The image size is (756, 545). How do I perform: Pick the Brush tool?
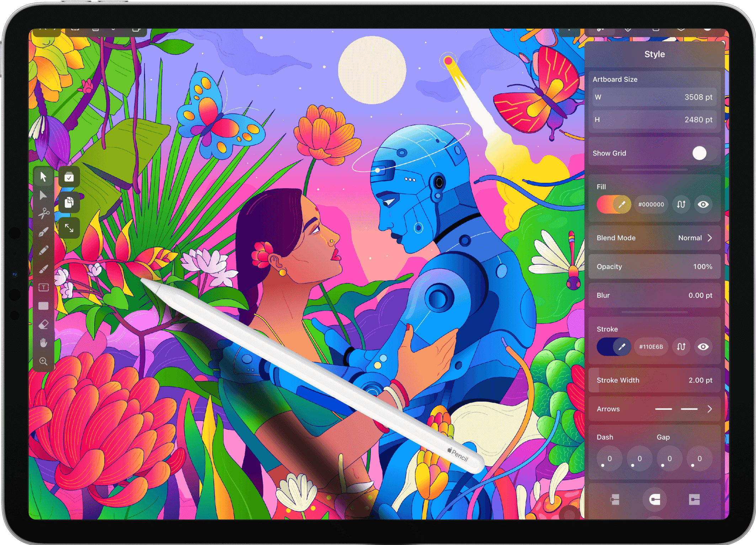point(43,269)
